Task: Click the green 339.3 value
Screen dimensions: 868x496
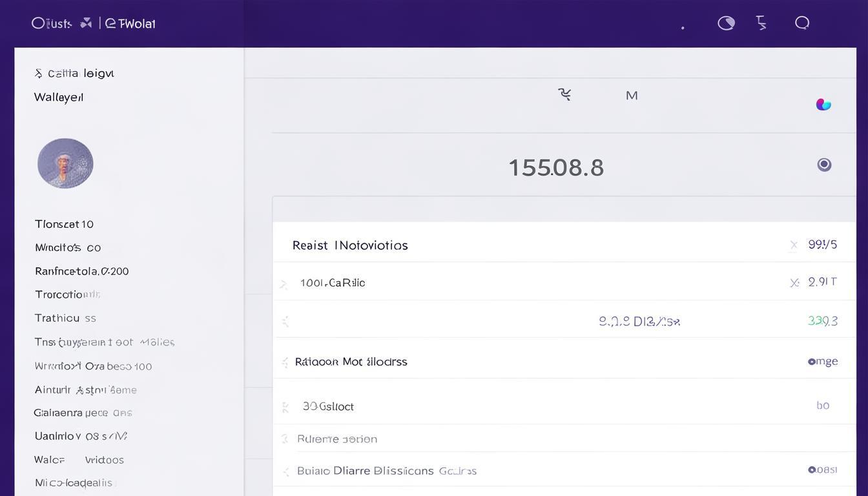Action: click(x=822, y=321)
